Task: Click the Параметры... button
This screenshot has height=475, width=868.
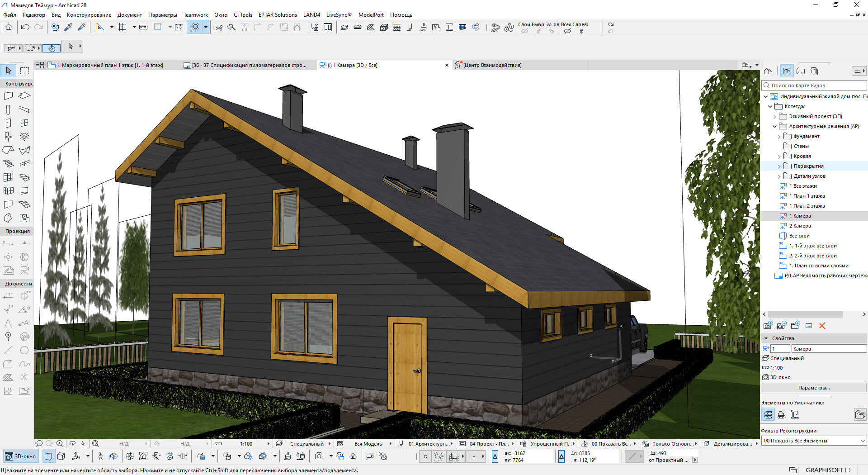Action: (x=814, y=388)
